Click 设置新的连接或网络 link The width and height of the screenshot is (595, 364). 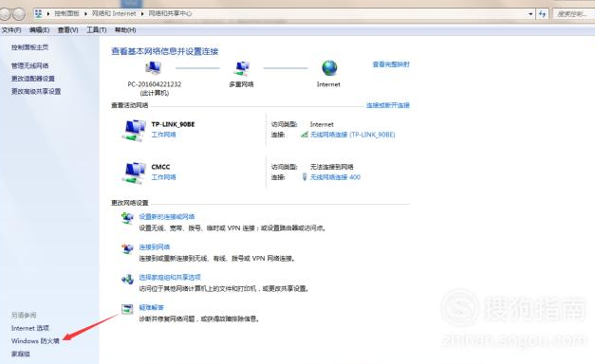[167, 217]
